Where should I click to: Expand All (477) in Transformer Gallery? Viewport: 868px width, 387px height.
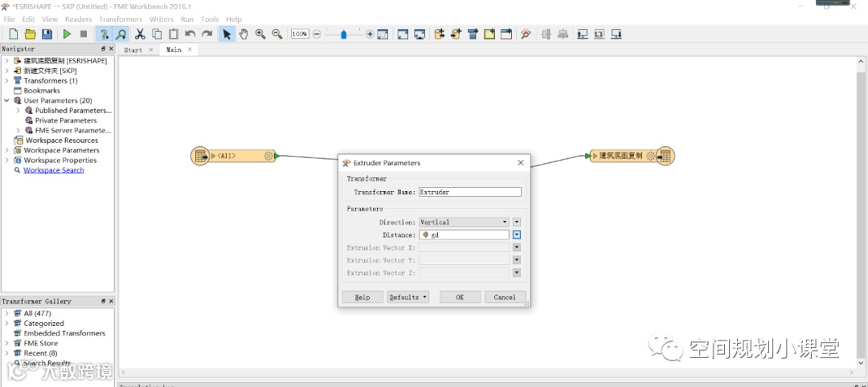point(6,313)
